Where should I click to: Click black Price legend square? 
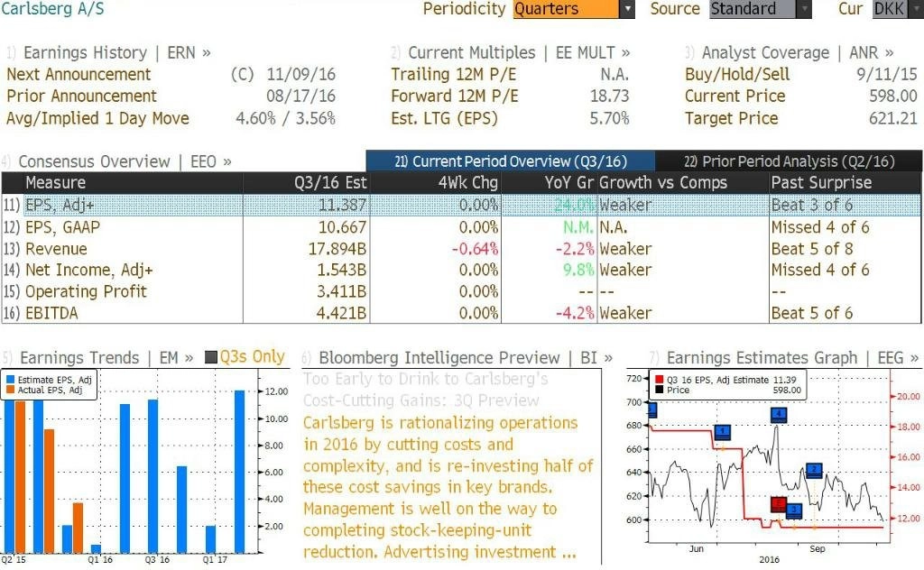click(x=659, y=390)
